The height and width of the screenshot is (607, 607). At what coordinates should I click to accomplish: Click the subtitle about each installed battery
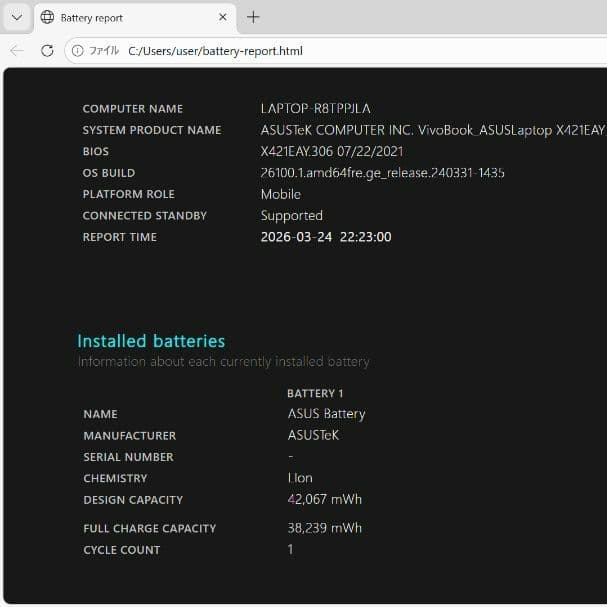(x=223, y=362)
